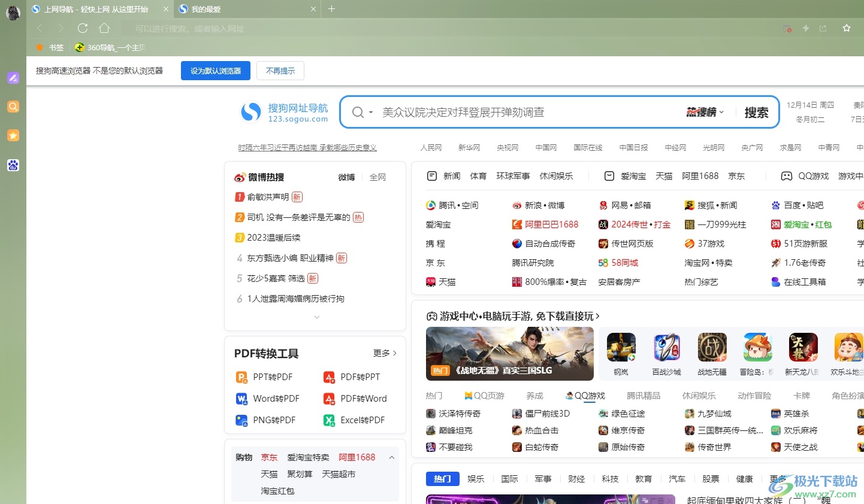This screenshot has width=864, height=504.
Task: Open 58同城 link
Action: (x=618, y=263)
